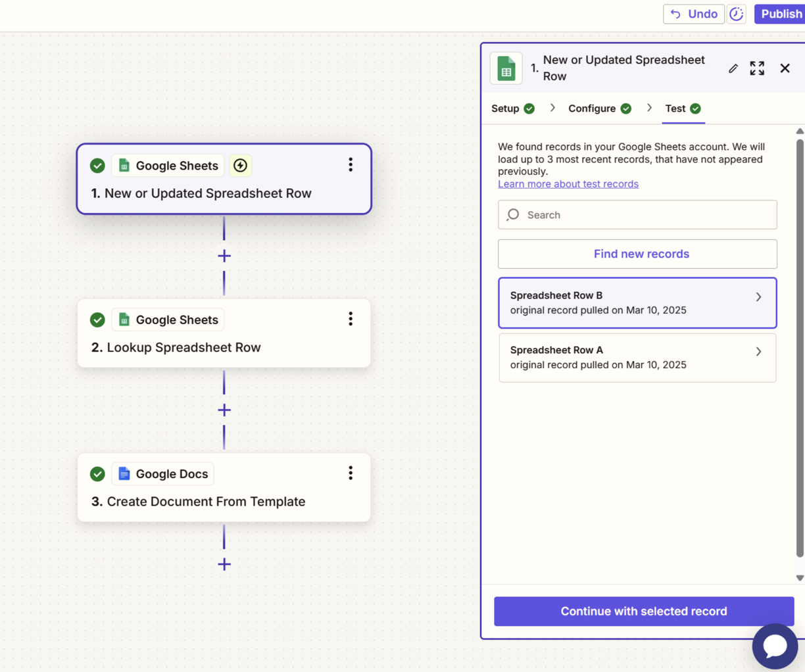Screen dimensions: 805x672
Task: Open Learn more about test records link
Action: (x=568, y=184)
